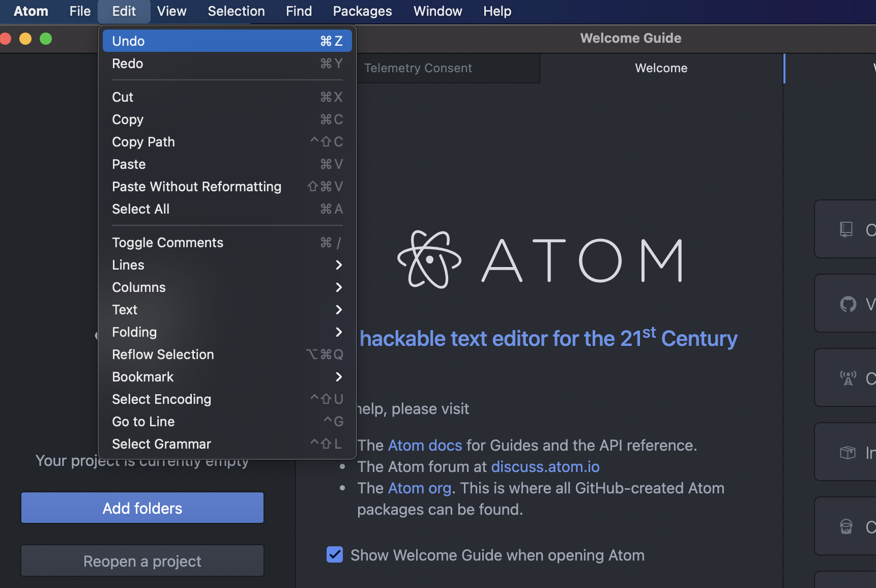Switch to the Welcome tab
876x588 pixels.
(x=661, y=68)
